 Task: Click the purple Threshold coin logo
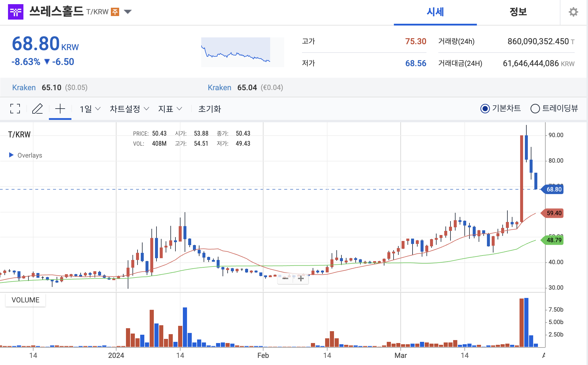[15, 12]
